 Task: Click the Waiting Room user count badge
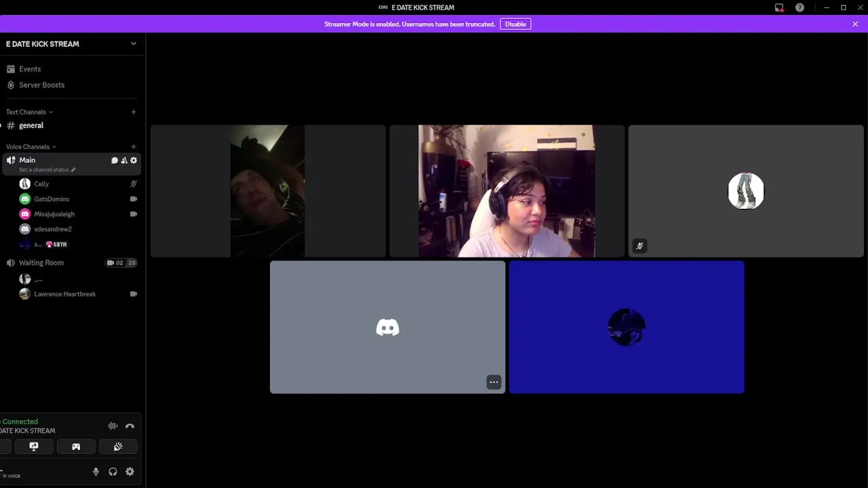(121, 263)
